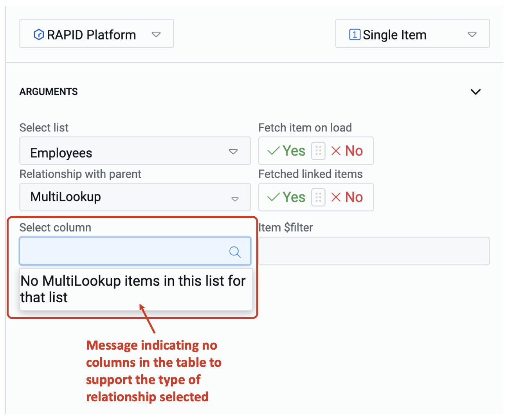The height and width of the screenshot is (420, 508).
Task: Open the Single Item dropdown
Action: tap(413, 34)
